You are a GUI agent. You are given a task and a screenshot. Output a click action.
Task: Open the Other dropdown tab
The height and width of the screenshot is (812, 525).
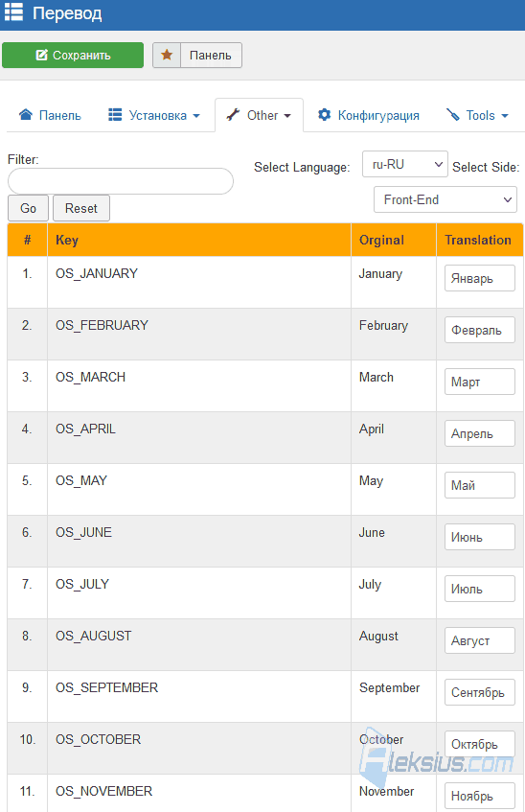260,115
